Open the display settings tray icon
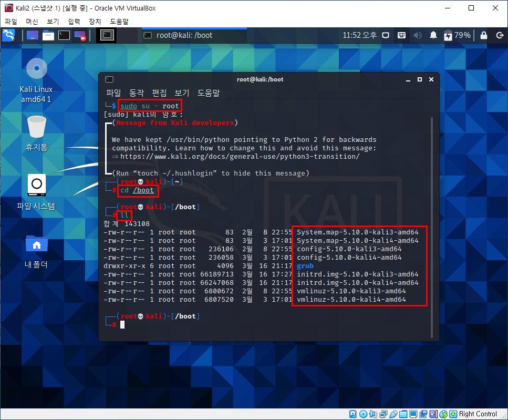The height and width of the screenshot is (420, 508). click(386, 35)
